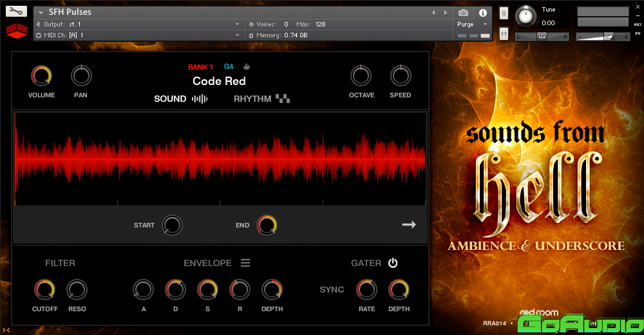
Task: Click the red waveform display
Action: click(220, 158)
